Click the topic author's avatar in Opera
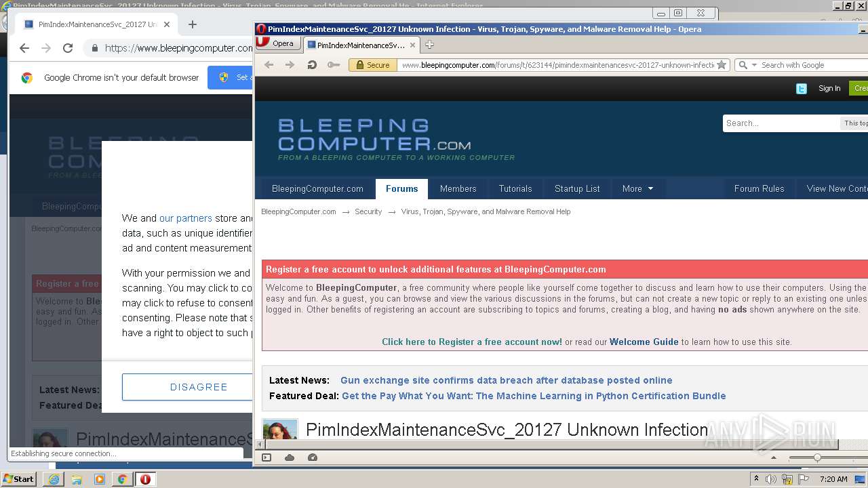The width and height of the screenshot is (868, 488). [x=280, y=430]
